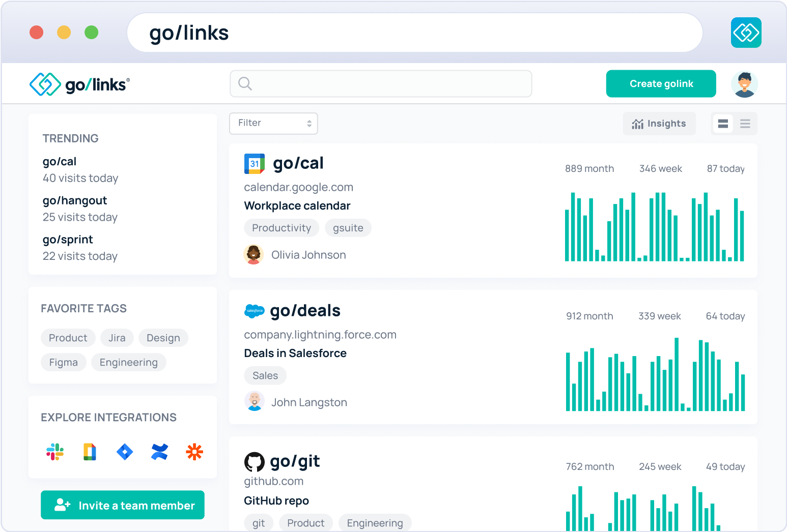Toggle the Insights panel
787x532 pixels.
click(659, 123)
